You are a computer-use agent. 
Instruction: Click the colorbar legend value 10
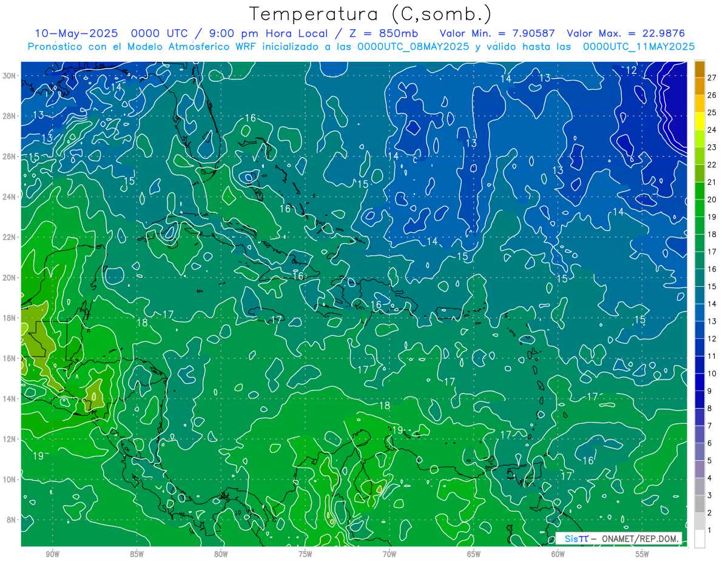[712, 373]
